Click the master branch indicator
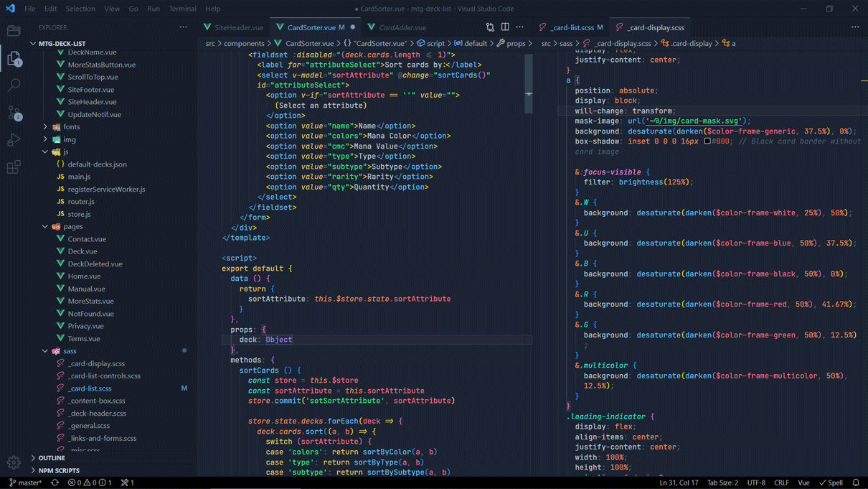Screen dimensions: 868x489 click(x=26, y=483)
